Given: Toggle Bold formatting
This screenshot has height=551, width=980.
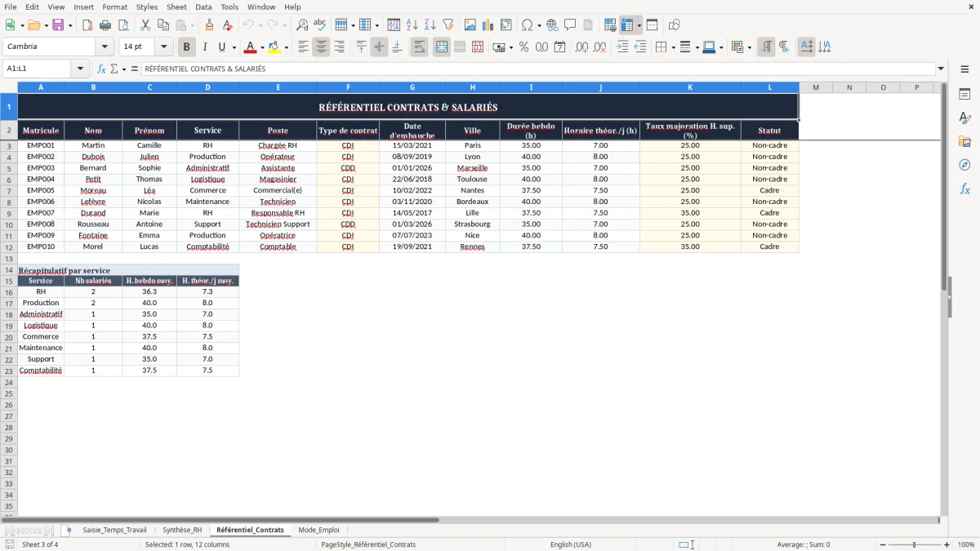Looking at the screenshot, I should [x=187, y=47].
